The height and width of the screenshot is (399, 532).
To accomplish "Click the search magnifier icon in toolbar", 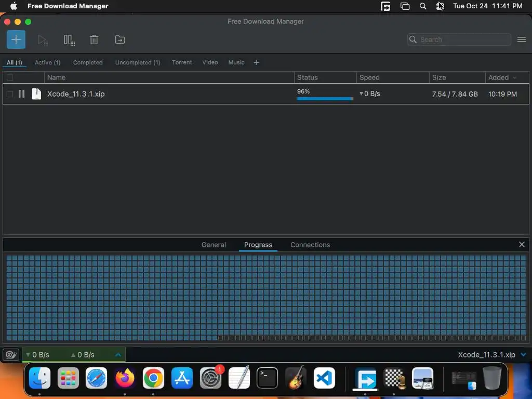I will click(413, 39).
